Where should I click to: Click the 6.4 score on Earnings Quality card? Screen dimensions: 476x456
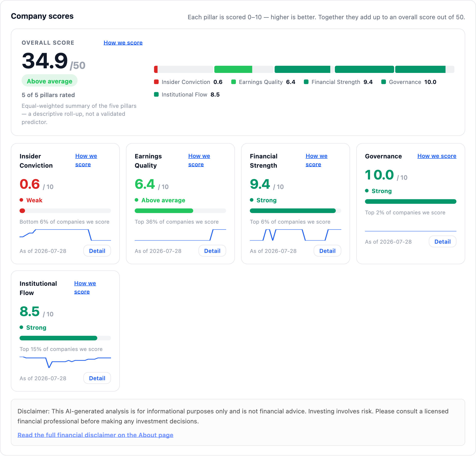point(145,184)
